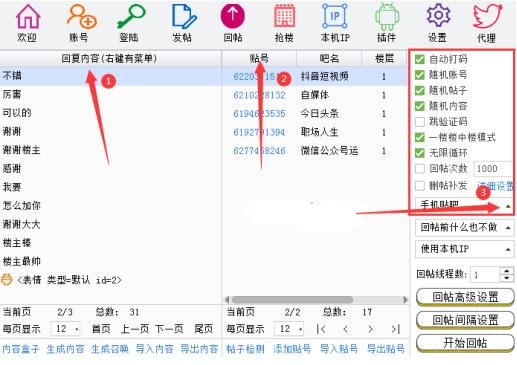
Task: Click 尾页 in reply content pager
Action: [x=204, y=329]
